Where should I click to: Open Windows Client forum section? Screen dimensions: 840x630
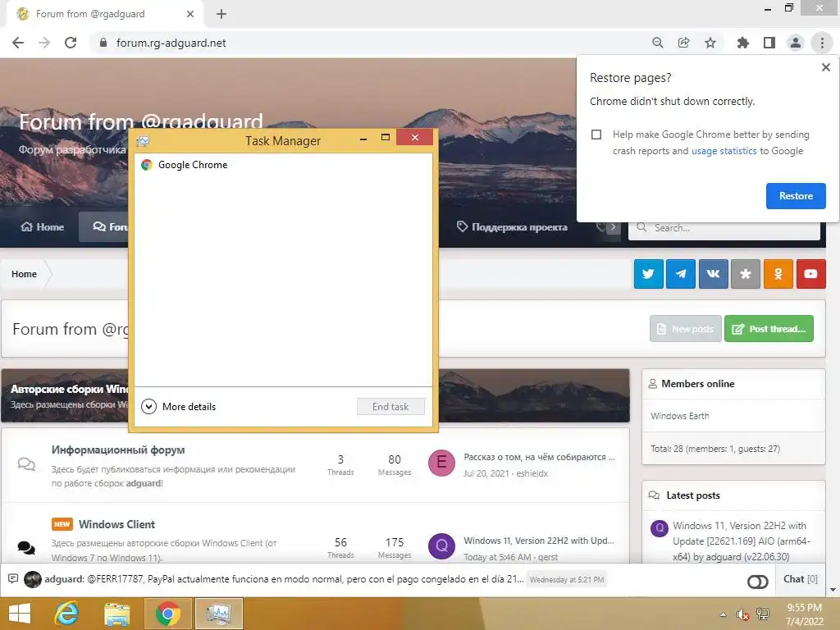(x=116, y=524)
